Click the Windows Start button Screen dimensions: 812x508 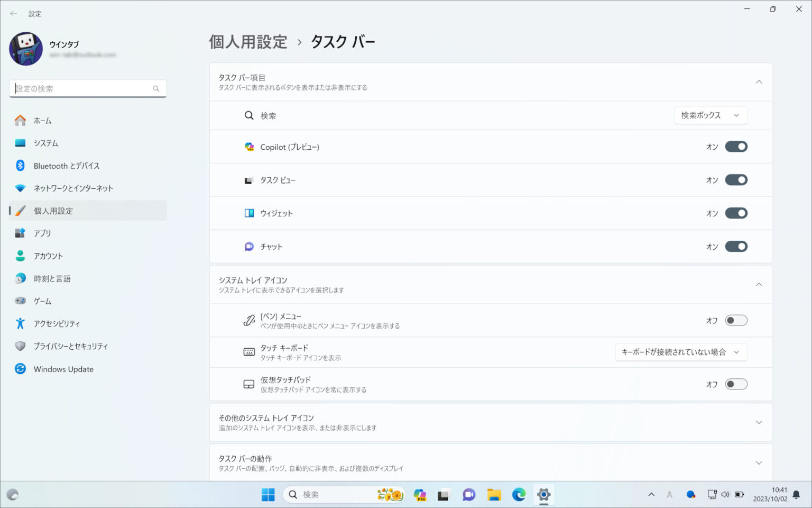coord(268,495)
